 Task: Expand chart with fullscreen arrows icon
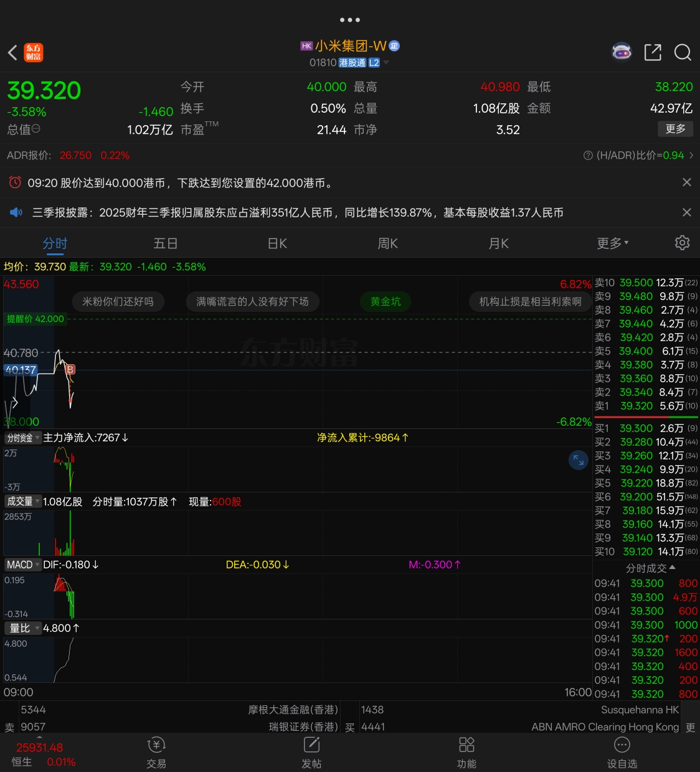point(579,460)
